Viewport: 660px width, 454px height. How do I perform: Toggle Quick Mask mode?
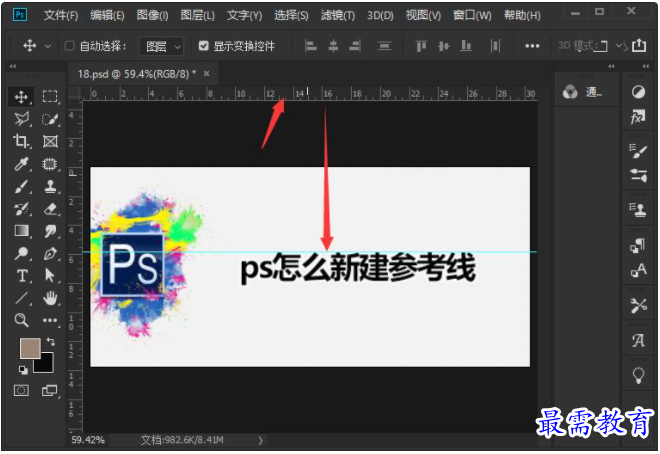[x=21, y=390]
